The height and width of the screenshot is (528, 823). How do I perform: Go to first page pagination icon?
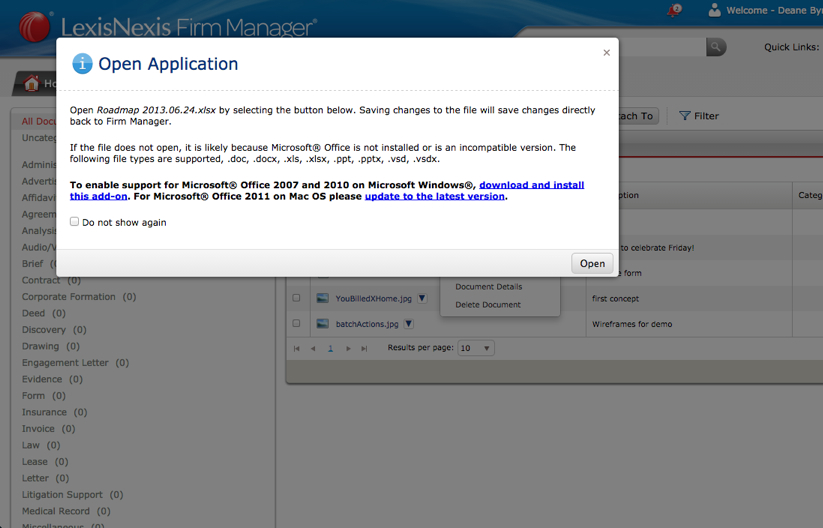[297, 349]
